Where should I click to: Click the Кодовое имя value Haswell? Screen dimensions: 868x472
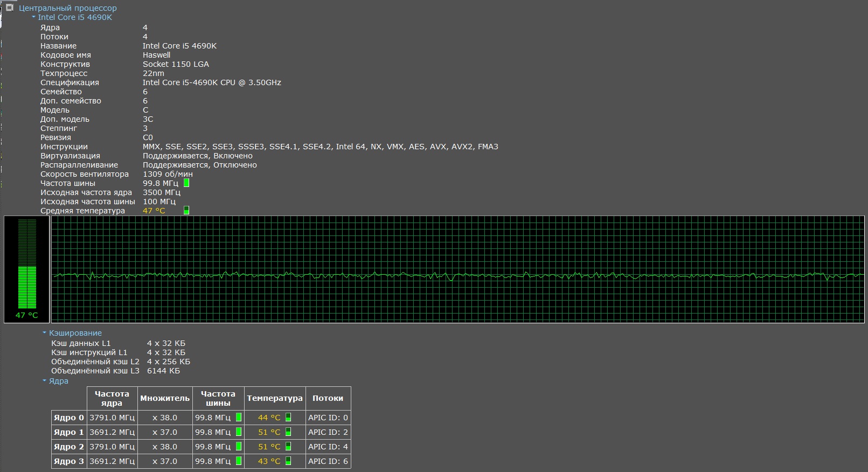pyautogui.click(x=157, y=55)
